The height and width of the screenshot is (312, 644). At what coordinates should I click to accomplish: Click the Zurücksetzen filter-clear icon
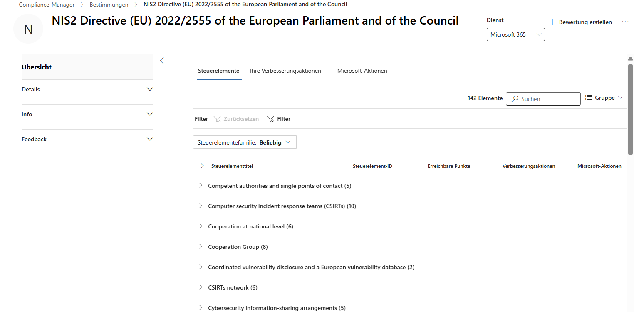[217, 119]
